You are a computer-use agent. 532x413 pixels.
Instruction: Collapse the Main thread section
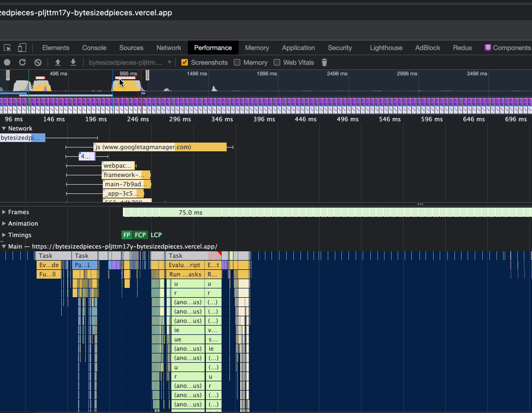coord(4,246)
